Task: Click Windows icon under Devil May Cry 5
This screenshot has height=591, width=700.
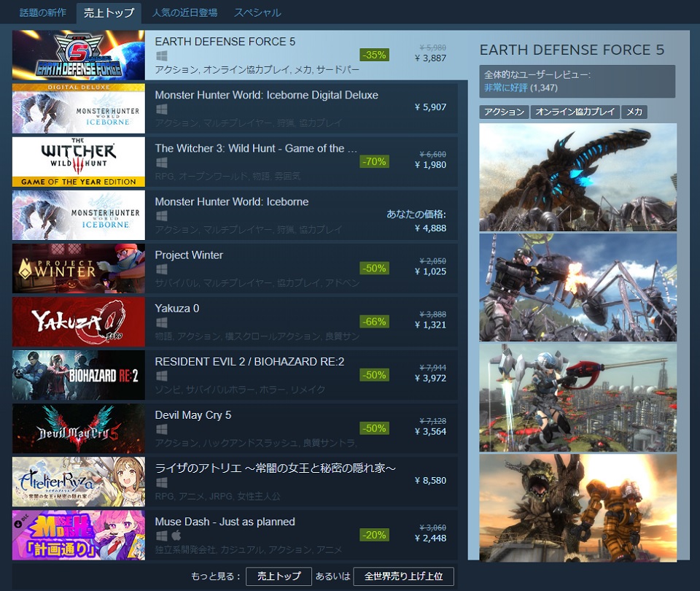Action: point(161,429)
